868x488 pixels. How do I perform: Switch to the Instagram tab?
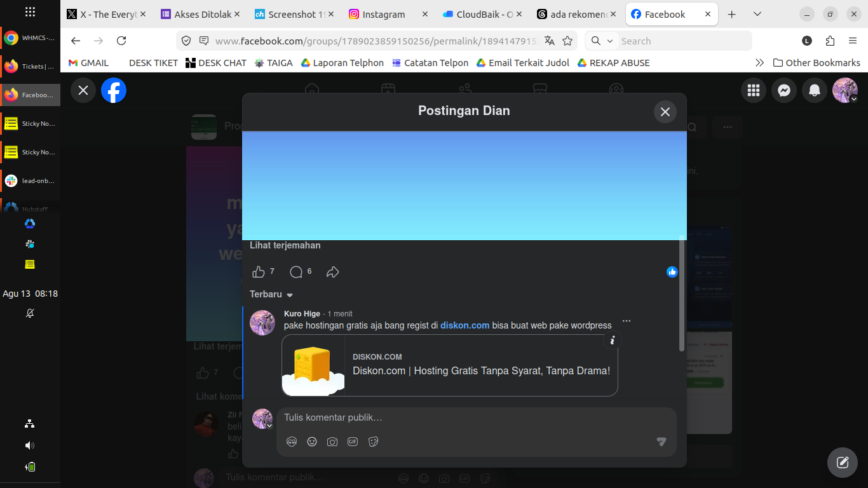pyautogui.click(x=388, y=14)
